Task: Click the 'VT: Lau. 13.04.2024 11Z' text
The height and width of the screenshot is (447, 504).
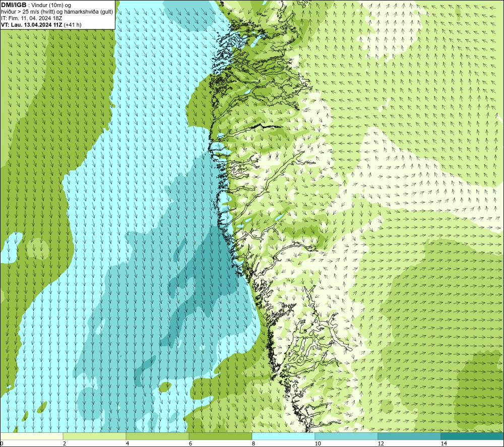Action: tap(32, 25)
